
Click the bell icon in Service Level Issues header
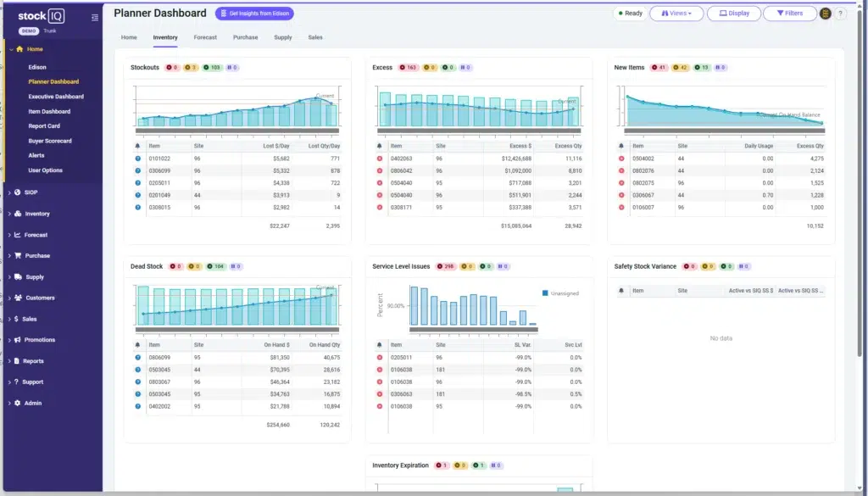click(379, 345)
